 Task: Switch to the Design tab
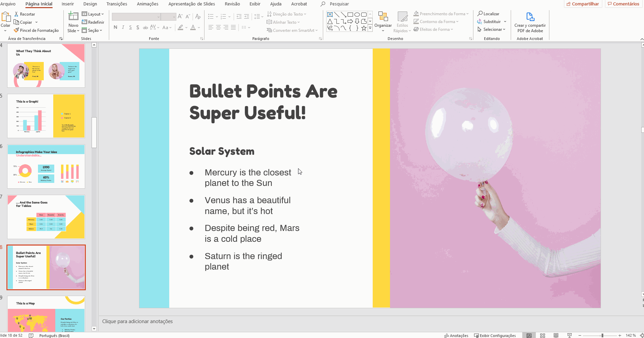90,4
